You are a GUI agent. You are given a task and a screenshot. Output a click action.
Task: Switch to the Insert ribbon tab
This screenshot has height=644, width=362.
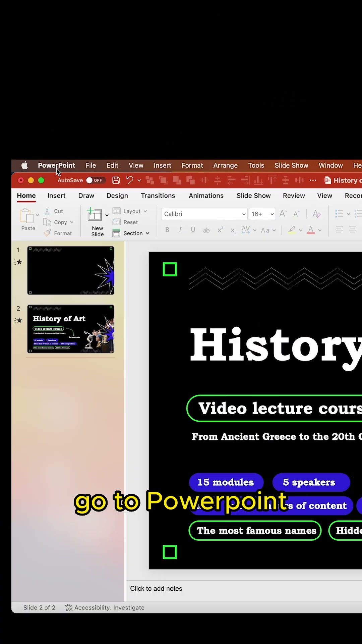pyautogui.click(x=56, y=196)
